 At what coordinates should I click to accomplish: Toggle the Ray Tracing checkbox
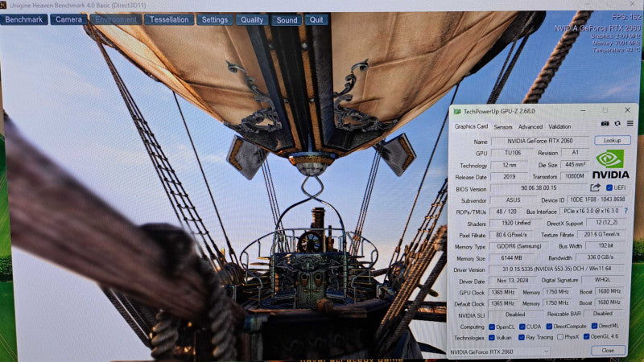tap(521, 337)
